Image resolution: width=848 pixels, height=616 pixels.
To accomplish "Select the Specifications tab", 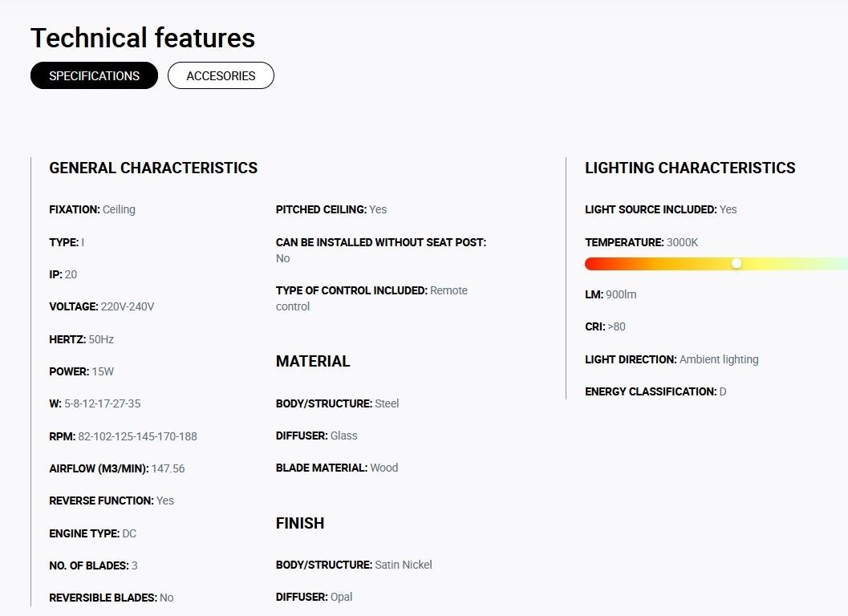I will [x=94, y=75].
